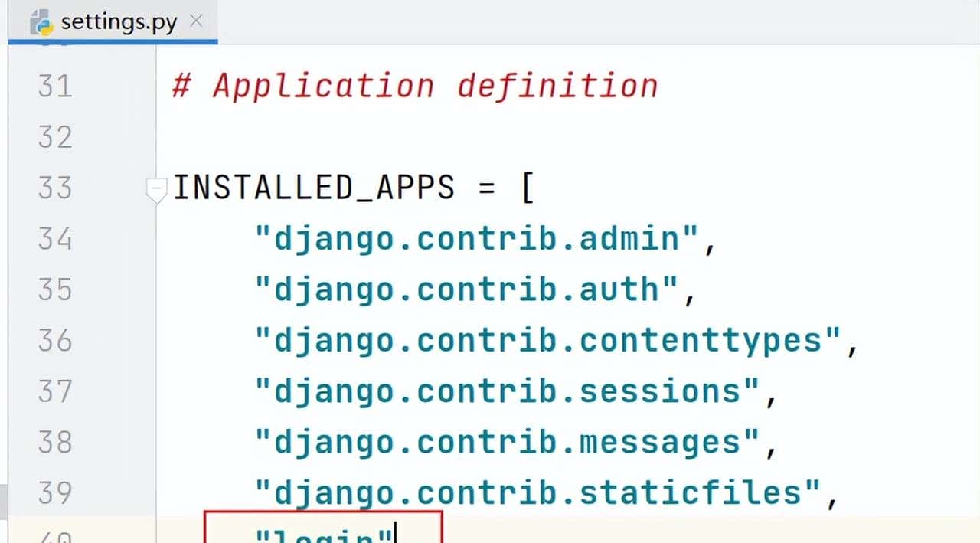Image resolution: width=980 pixels, height=543 pixels.
Task: Click gutter beside line number 36
Action: tap(55, 340)
